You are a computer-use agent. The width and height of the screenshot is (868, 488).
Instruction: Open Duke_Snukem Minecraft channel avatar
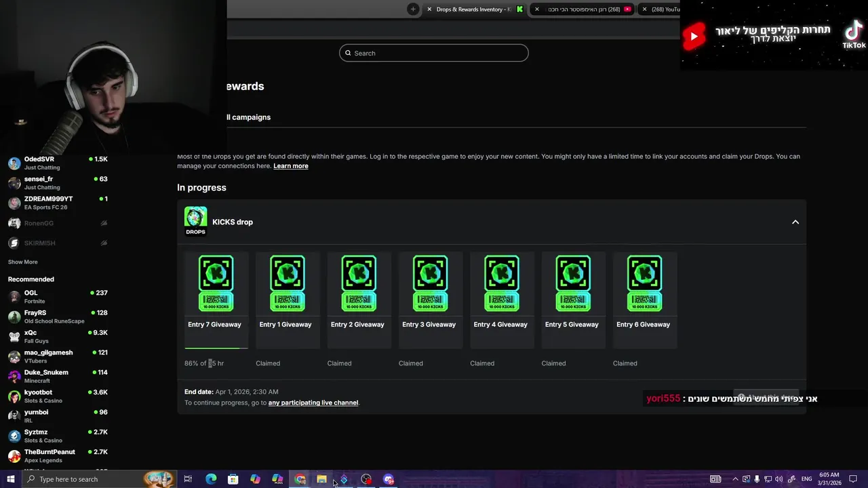[x=14, y=376]
